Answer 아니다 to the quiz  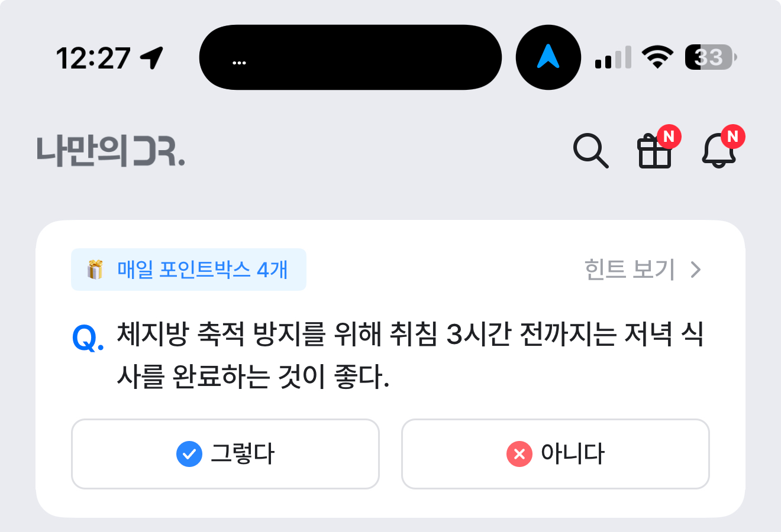556,454
